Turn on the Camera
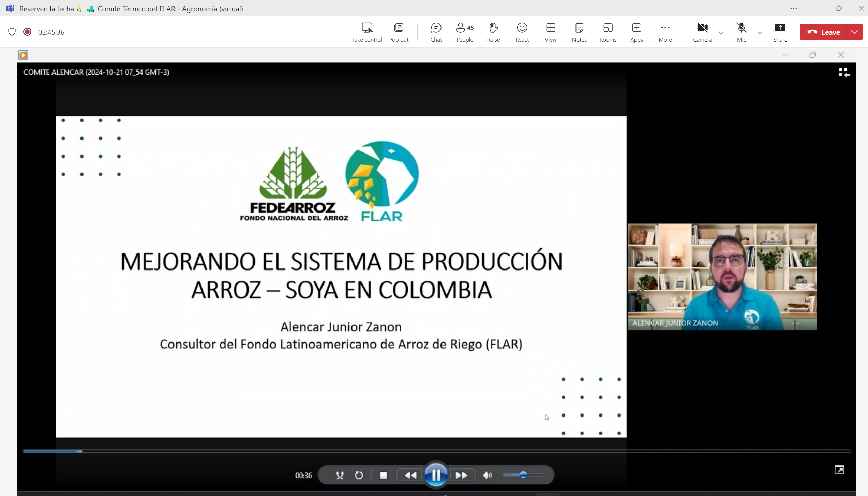Viewport: 868px width, 496px height. [702, 32]
